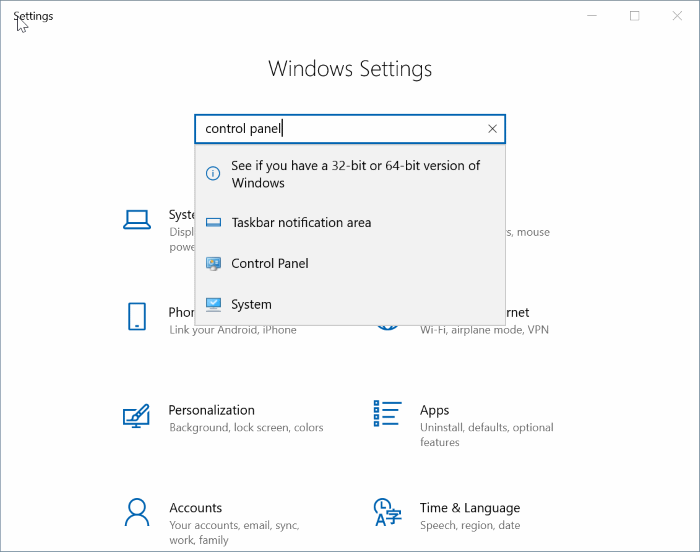Click the Time & Language icon
Image resolution: width=700 pixels, height=552 pixels.
pos(387,512)
